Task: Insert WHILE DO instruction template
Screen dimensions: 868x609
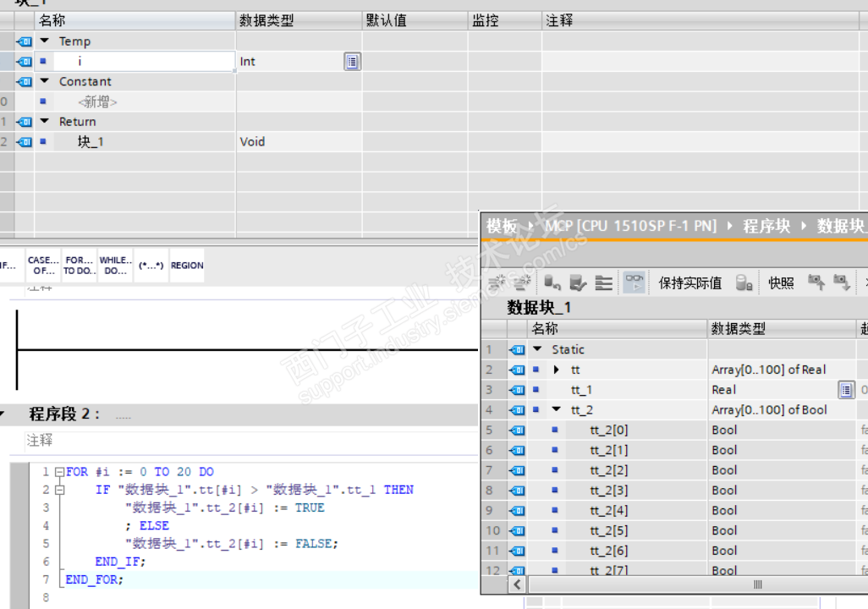Action: (x=115, y=266)
